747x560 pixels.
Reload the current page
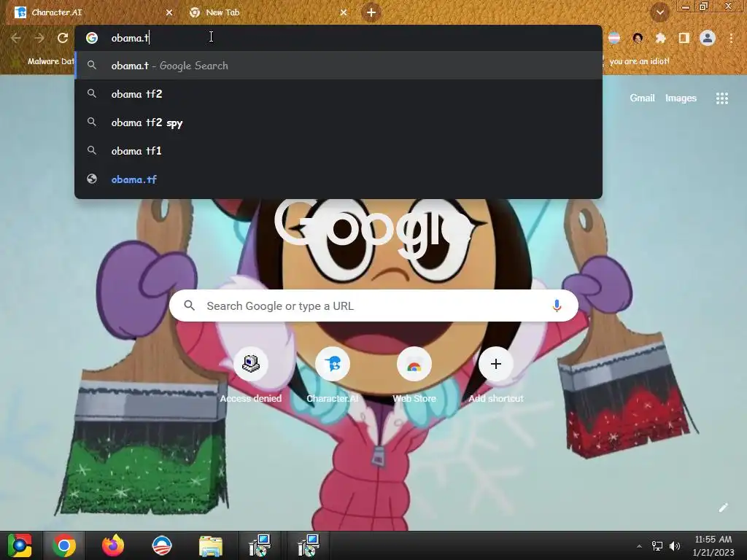63,38
